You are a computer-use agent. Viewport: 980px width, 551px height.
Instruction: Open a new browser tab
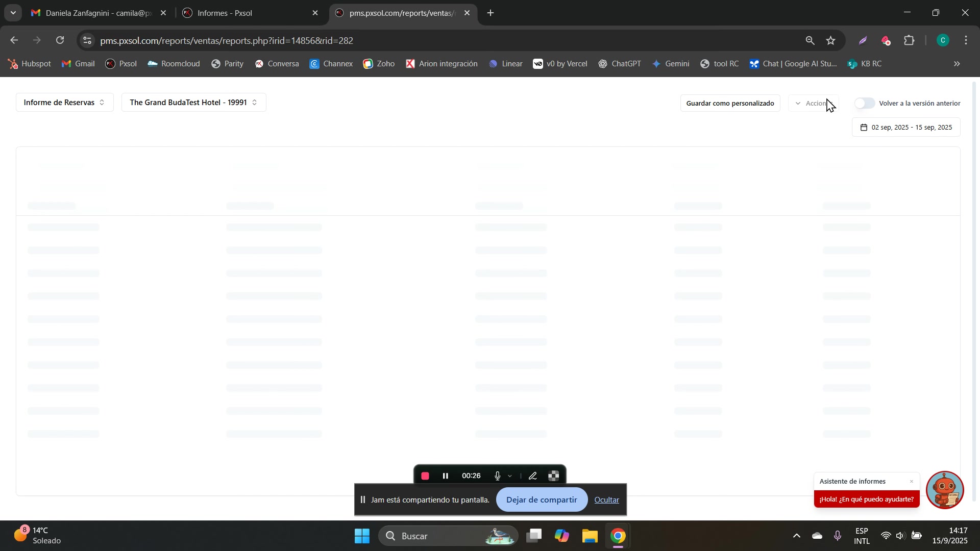pyautogui.click(x=491, y=13)
